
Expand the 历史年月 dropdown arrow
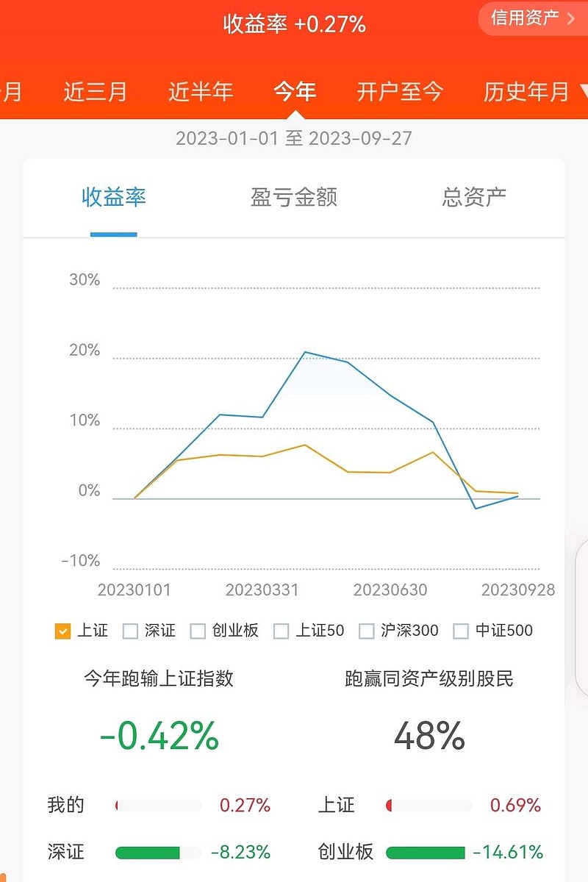coord(584,93)
